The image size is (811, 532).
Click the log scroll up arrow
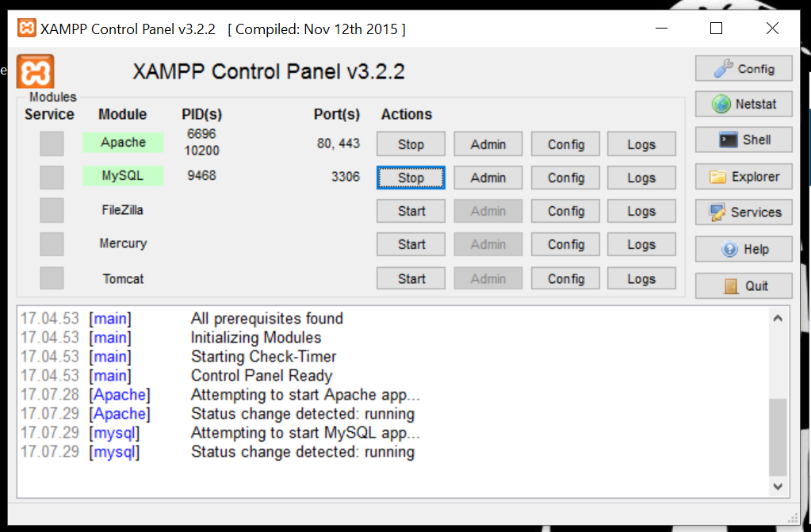coord(778,318)
